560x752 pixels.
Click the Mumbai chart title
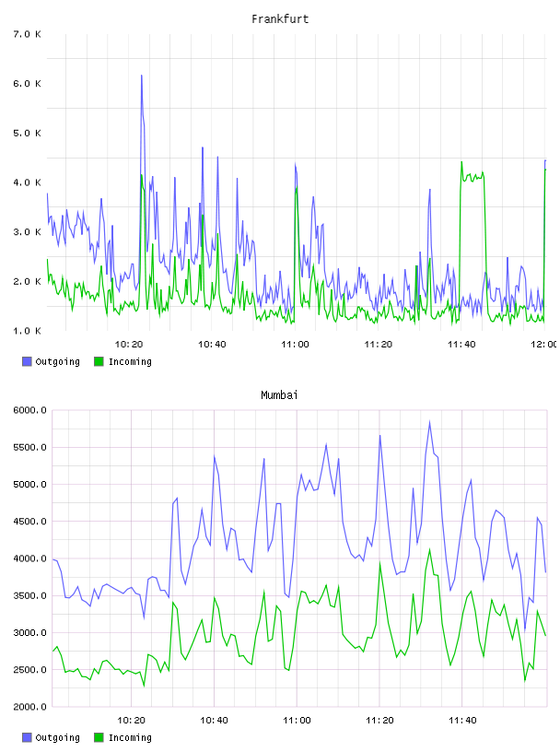coord(279,395)
